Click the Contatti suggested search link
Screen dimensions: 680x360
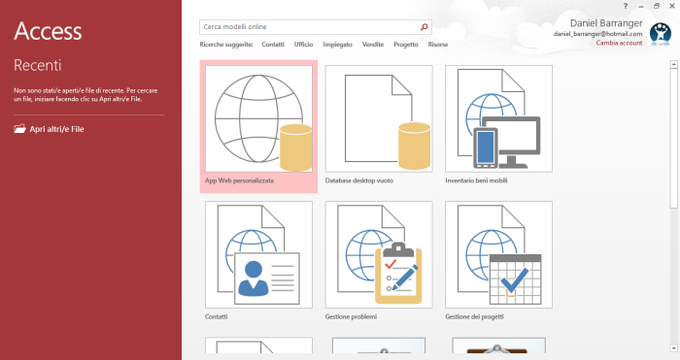[273, 44]
